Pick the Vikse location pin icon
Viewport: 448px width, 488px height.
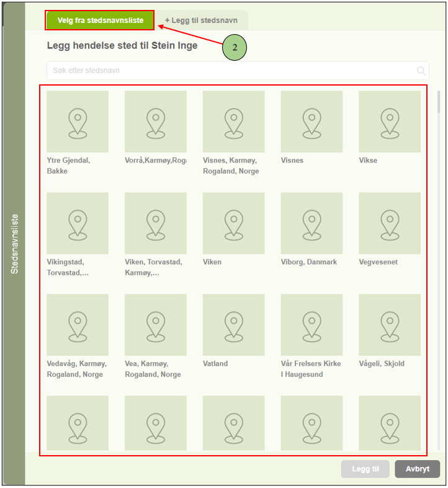[x=390, y=122]
